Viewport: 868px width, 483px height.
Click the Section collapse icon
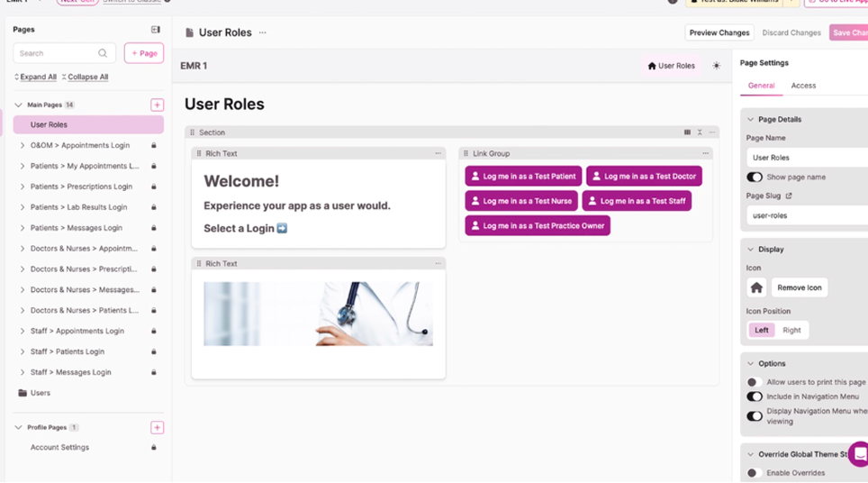point(700,132)
